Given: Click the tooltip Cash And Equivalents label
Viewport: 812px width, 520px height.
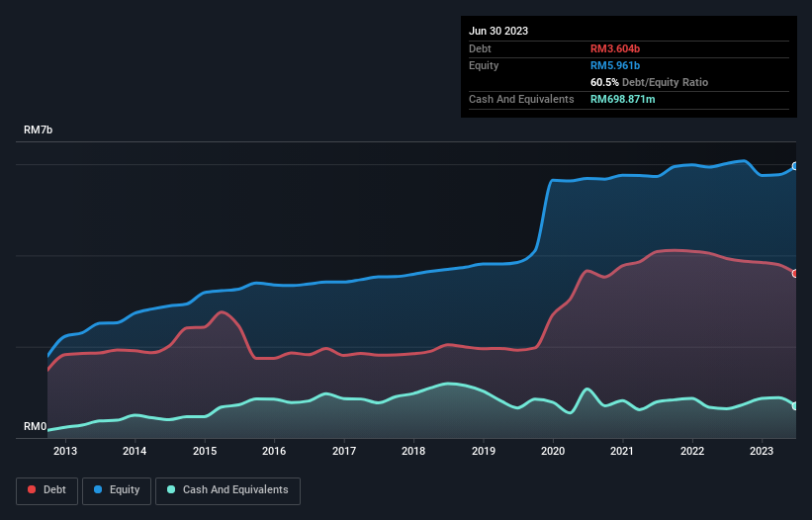Looking at the screenshot, I should tap(521, 99).
